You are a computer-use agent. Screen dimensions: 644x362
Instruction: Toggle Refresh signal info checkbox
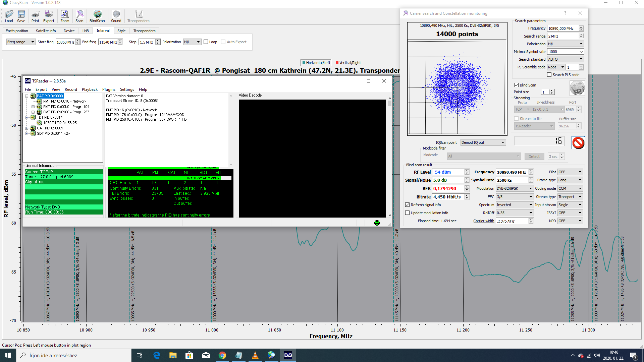coord(408,205)
